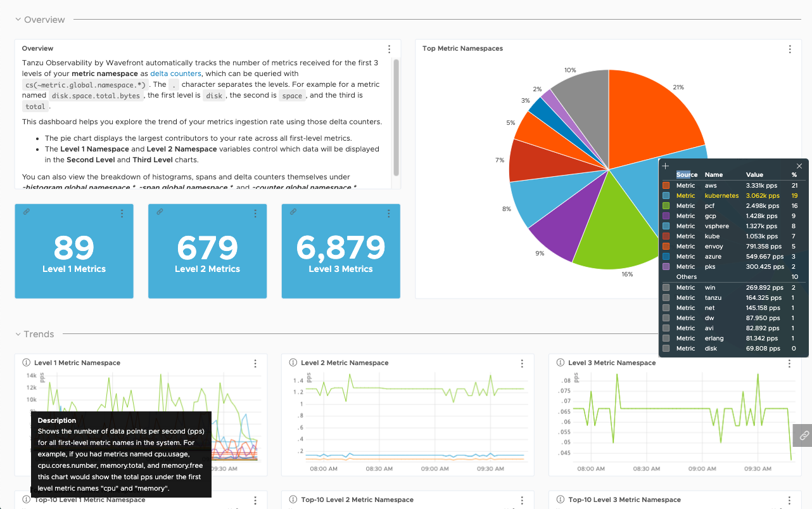The width and height of the screenshot is (812, 509).
Task: Open kebab menu on the 6,879 Level 3 Metrics tile
Action: tap(390, 214)
